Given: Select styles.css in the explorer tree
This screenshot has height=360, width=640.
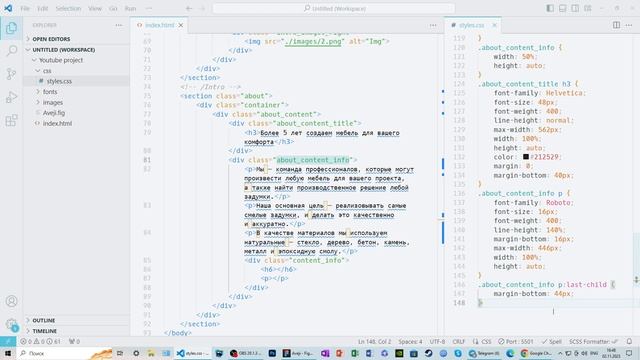Looking at the screenshot, I should pyautogui.click(x=76, y=81).
